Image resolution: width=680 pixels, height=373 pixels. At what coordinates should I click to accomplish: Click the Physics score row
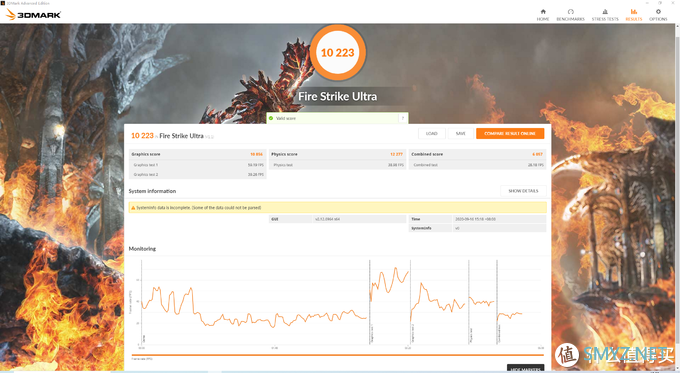[x=337, y=154]
